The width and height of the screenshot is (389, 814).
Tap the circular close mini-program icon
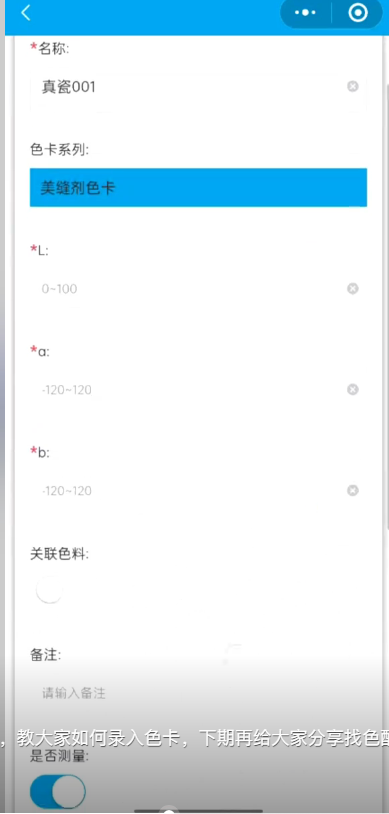click(x=358, y=12)
